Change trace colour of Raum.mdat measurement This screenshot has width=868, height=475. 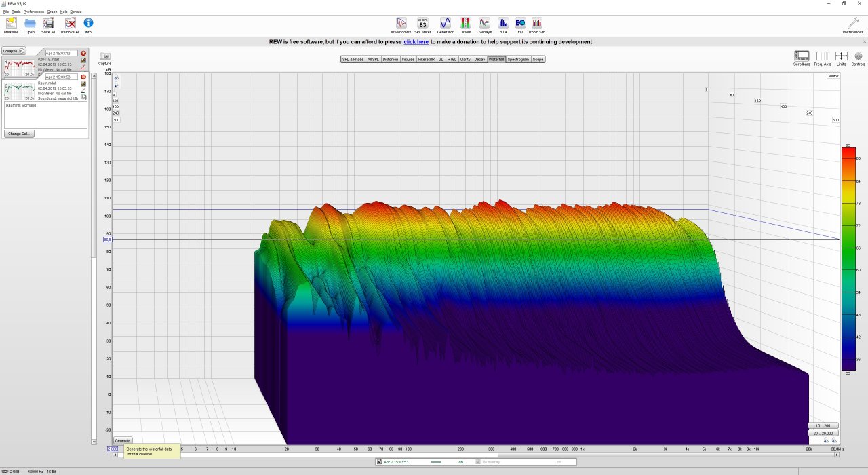83,90
